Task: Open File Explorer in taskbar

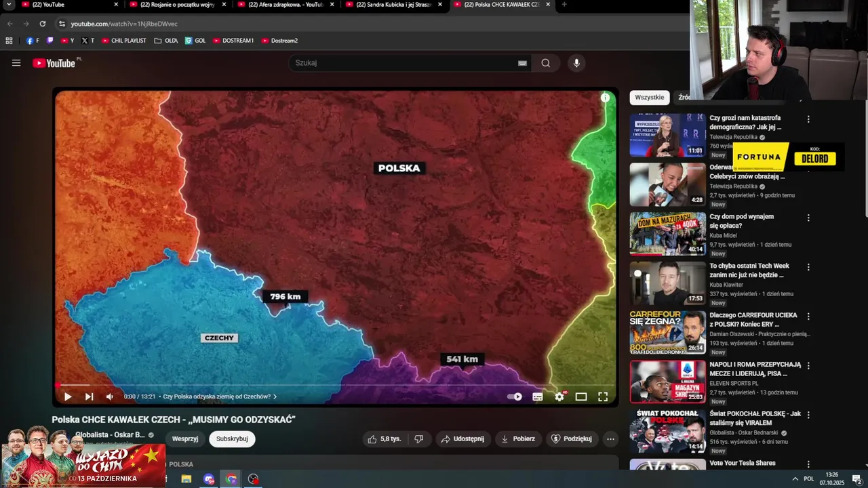Action: (186, 479)
